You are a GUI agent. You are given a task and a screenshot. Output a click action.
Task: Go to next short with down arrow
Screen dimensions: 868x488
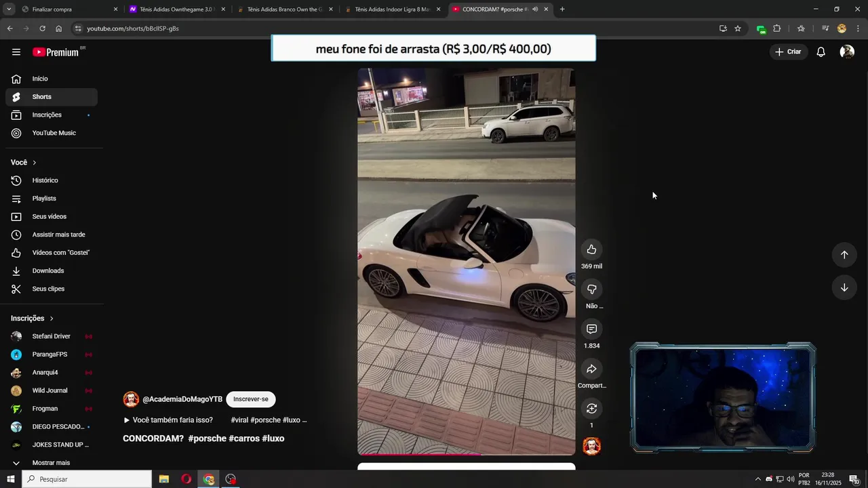[x=844, y=287]
